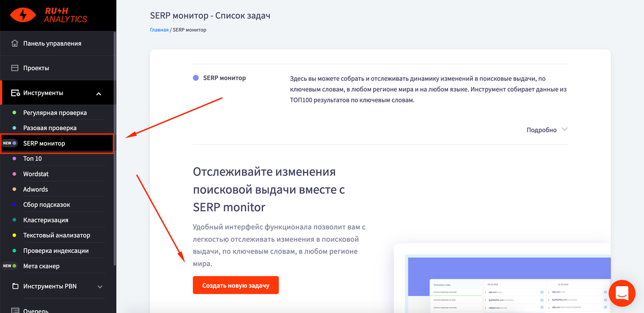
Task: Click the NEW badge next to Мета сканер
Action: (8, 266)
